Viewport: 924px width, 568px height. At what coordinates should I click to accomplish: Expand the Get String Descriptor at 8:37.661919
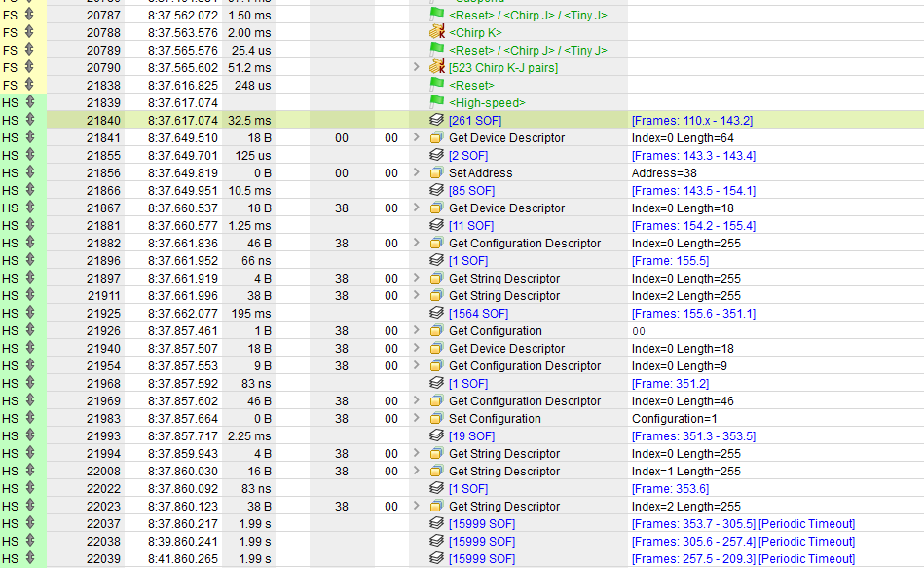click(x=418, y=278)
